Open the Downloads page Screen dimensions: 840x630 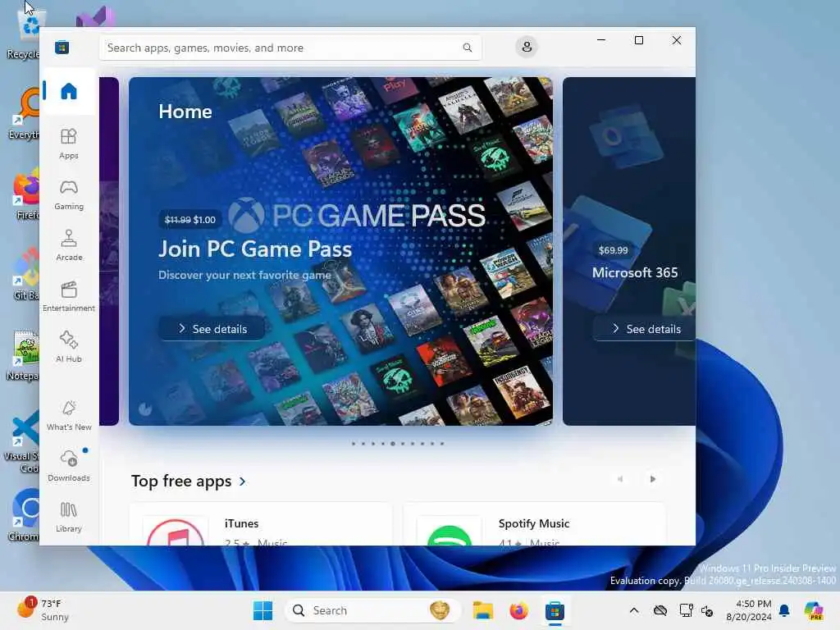[x=69, y=466]
